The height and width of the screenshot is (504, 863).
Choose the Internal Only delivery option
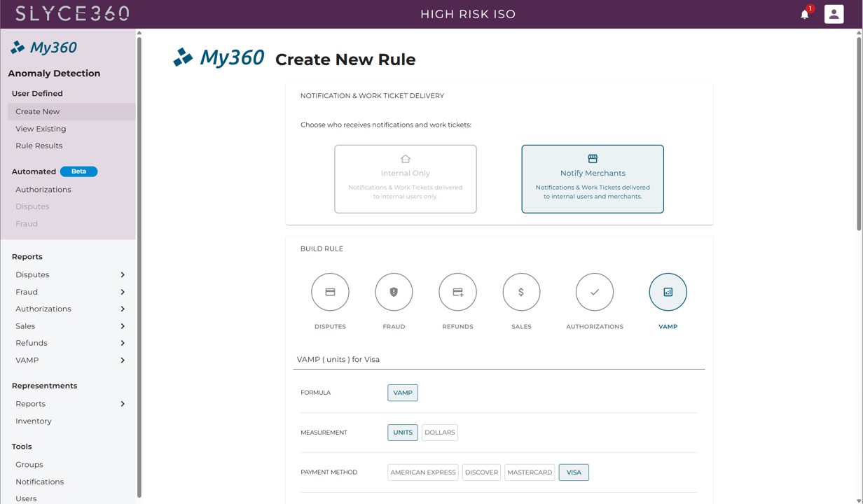tap(406, 179)
